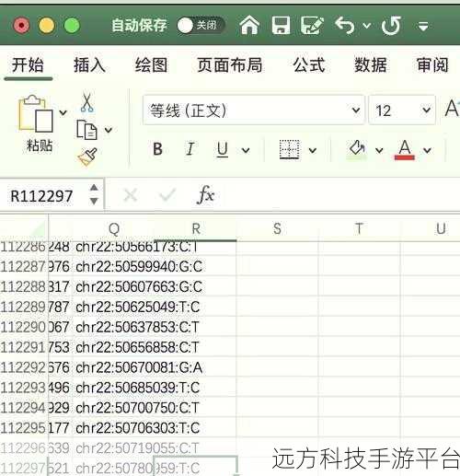Open the 插入 ribbon tab
This screenshot has height=476, width=460.
(x=89, y=65)
